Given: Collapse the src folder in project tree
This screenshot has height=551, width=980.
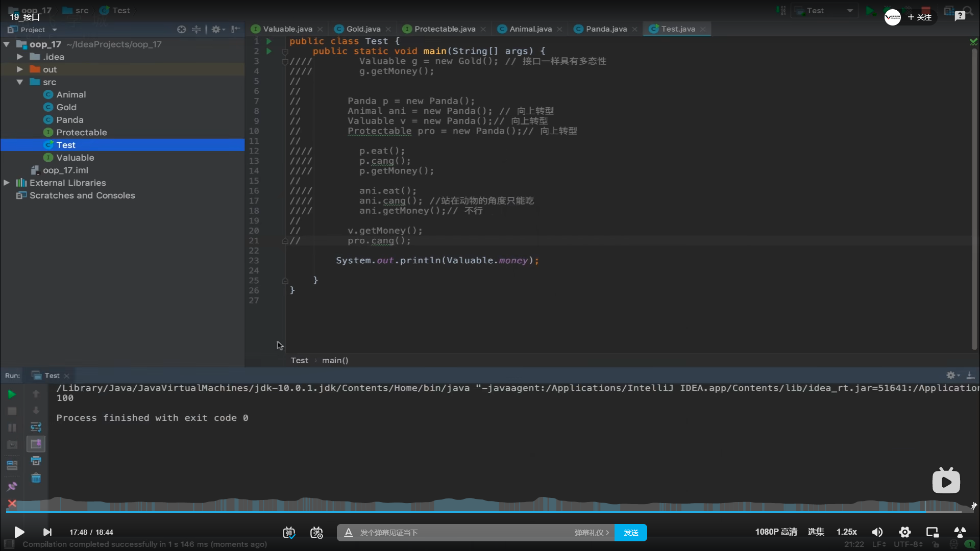Looking at the screenshot, I should click(20, 82).
